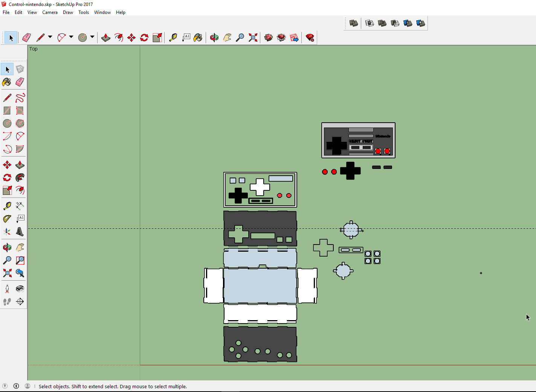Screen dimensions: 536x392
Task: Open the Edit menu
Action: pyautogui.click(x=18, y=12)
